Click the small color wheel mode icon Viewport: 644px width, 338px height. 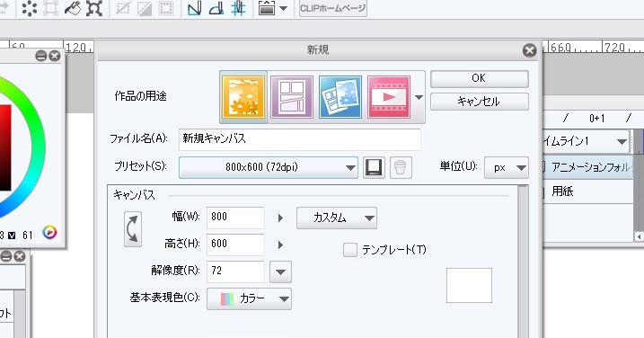(49, 233)
